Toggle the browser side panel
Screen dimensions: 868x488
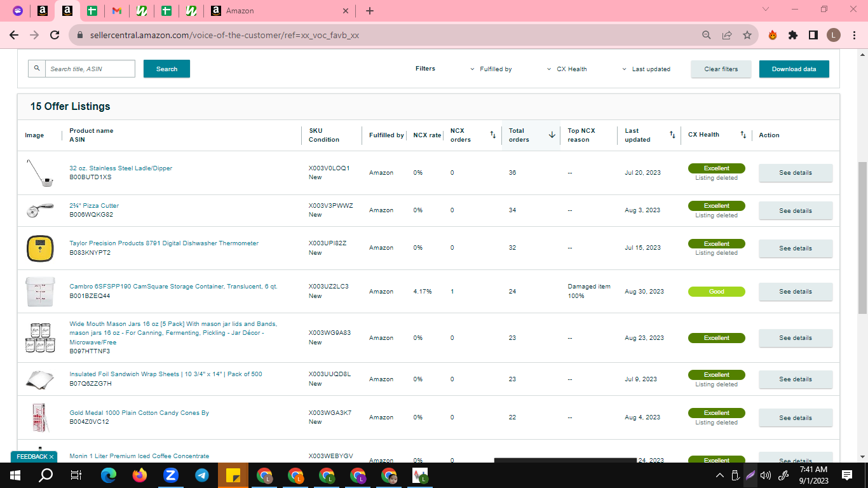pos(813,35)
